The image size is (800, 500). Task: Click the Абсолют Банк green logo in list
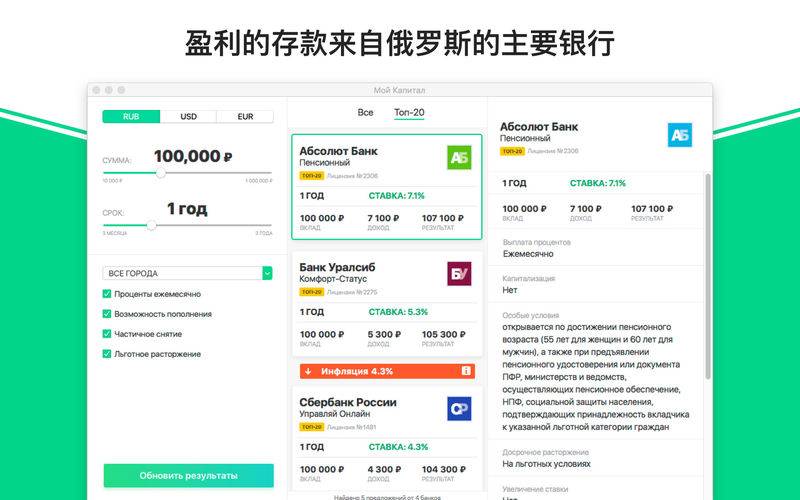click(459, 158)
